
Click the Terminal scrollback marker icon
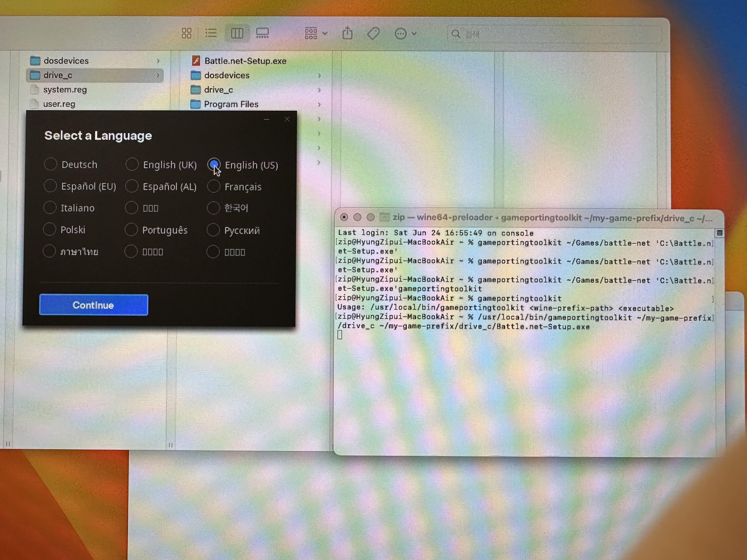point(719,233)
